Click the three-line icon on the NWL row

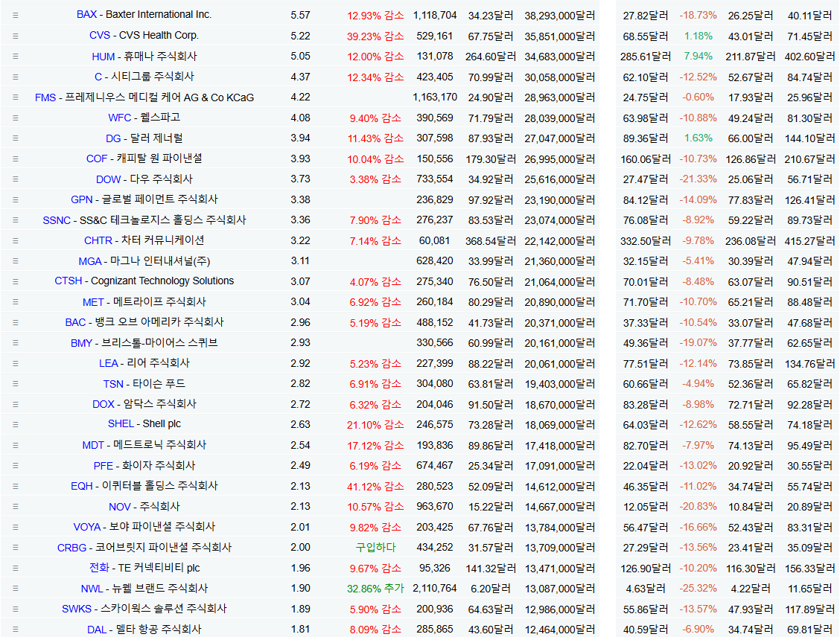pos(15,589)
